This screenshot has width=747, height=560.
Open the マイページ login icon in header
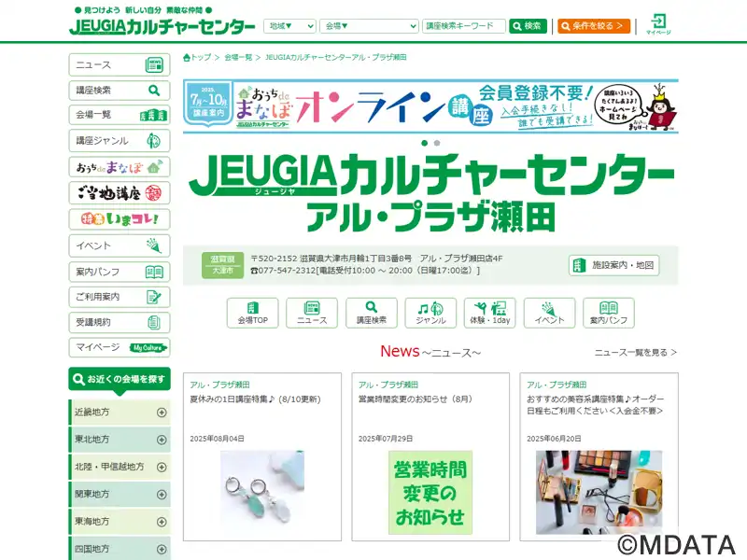click(658, 24)
